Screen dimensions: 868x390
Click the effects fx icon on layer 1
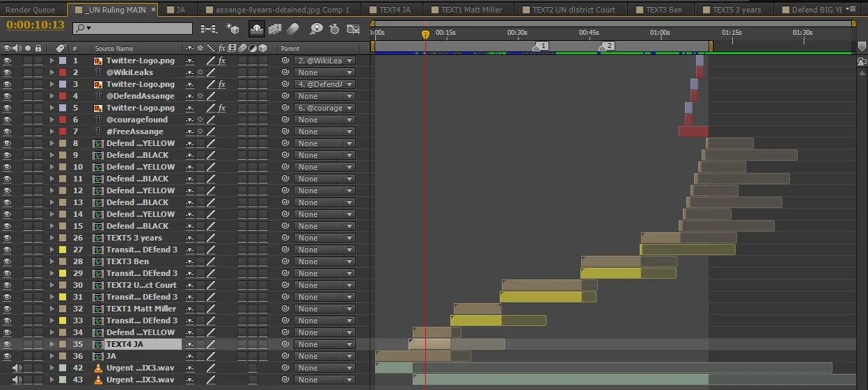click(x=222, y=60)
